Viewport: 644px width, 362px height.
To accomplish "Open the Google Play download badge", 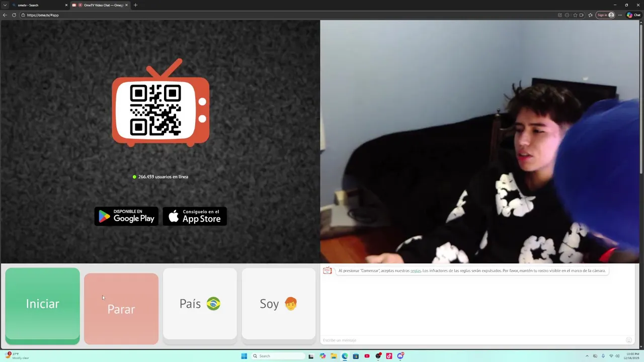I will (x=126, y=216).
